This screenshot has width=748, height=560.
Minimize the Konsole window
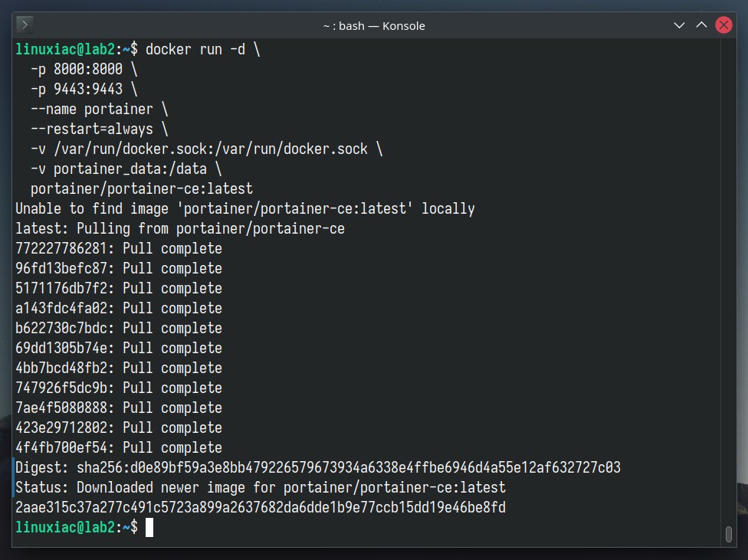[679, 25]
